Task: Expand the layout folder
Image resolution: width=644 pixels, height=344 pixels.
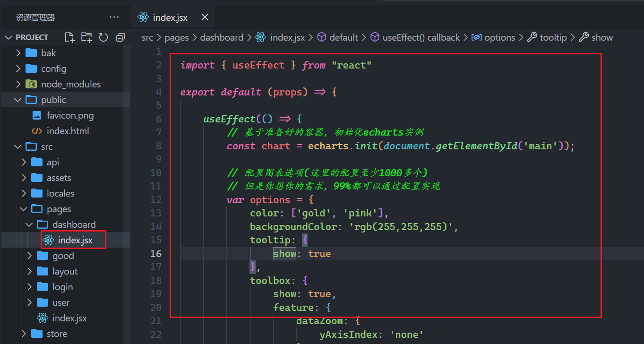Action: pos(30,271)
